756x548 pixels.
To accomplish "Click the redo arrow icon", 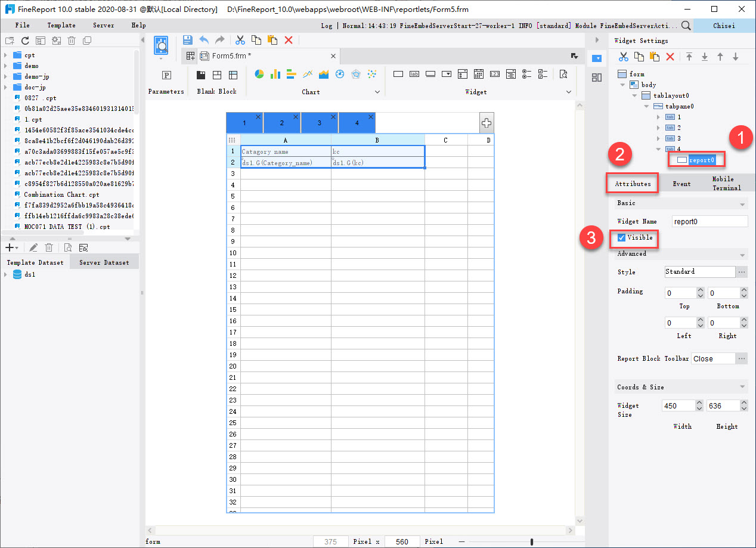I will click(220, 40).
